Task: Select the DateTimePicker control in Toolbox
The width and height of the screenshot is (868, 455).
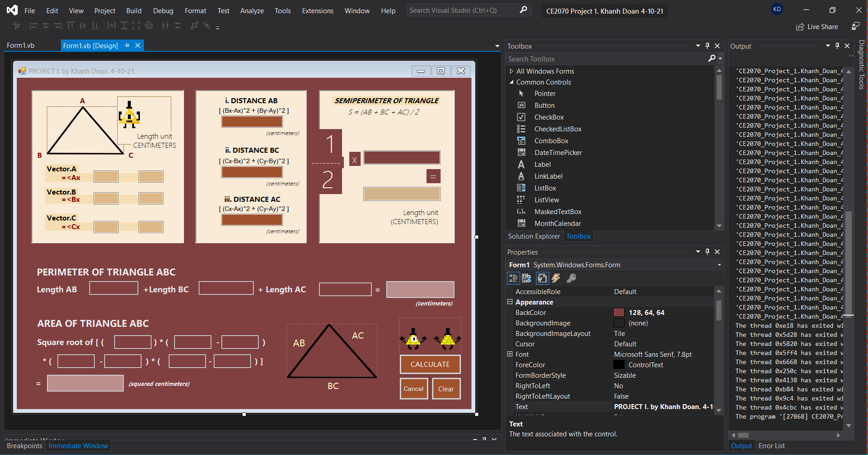Action: coord(558,153)
